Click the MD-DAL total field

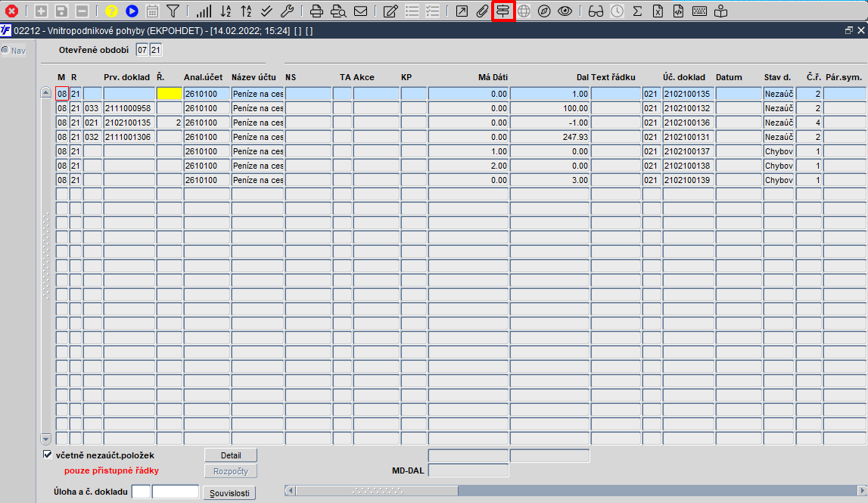click(x=468, y=470)
